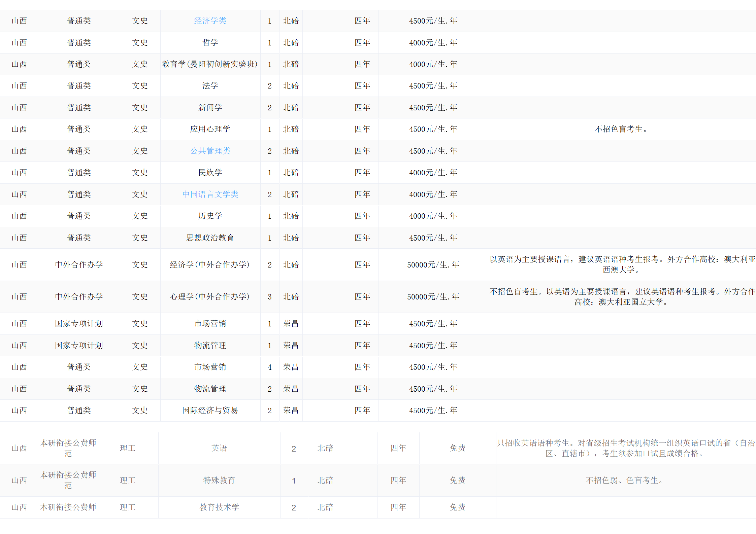Select the 国际经济与贸易 cell
Viewport: 756px width, 534px height.
210,411
